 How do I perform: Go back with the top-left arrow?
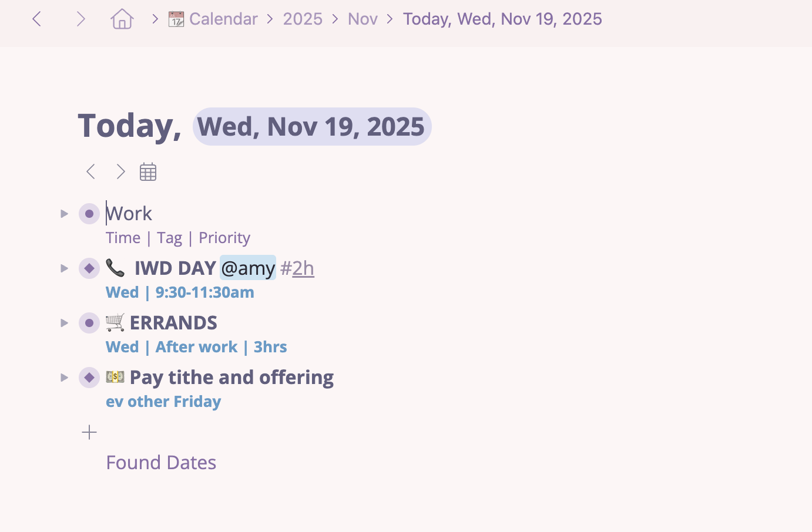coord(37,19)
